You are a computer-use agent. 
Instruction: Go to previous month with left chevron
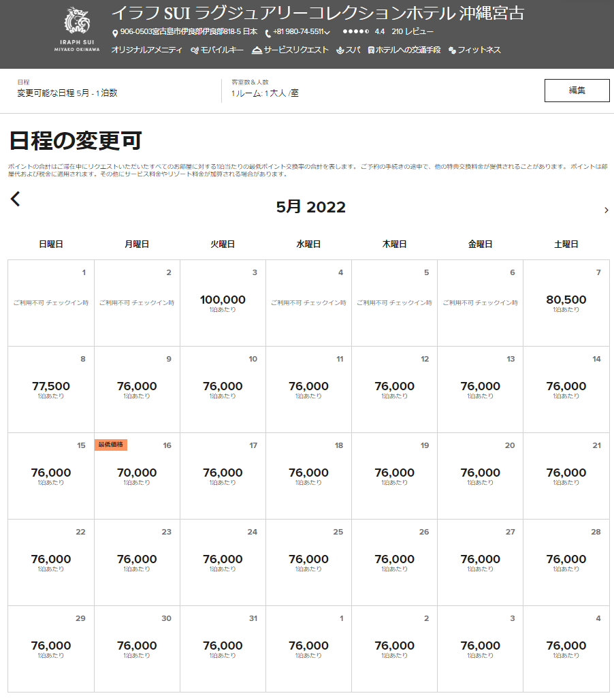[16, 199]
